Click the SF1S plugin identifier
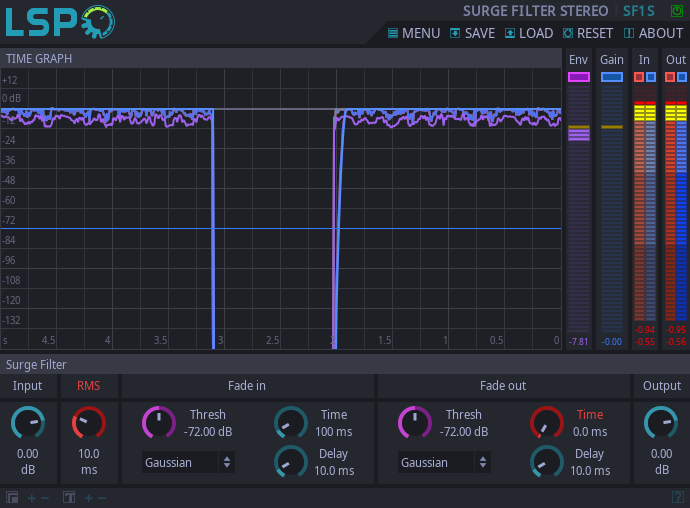The height and width of the screenshot is (508, 690). (x=639, y=11)
